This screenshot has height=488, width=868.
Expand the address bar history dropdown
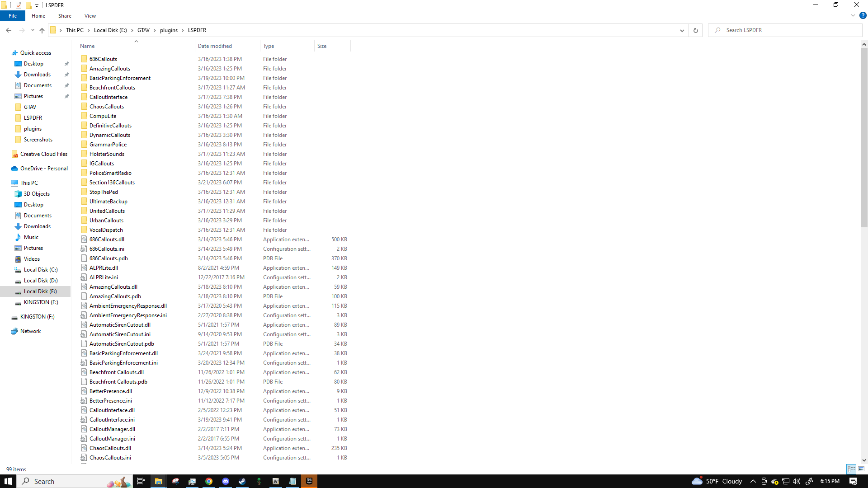click(682, 30)
